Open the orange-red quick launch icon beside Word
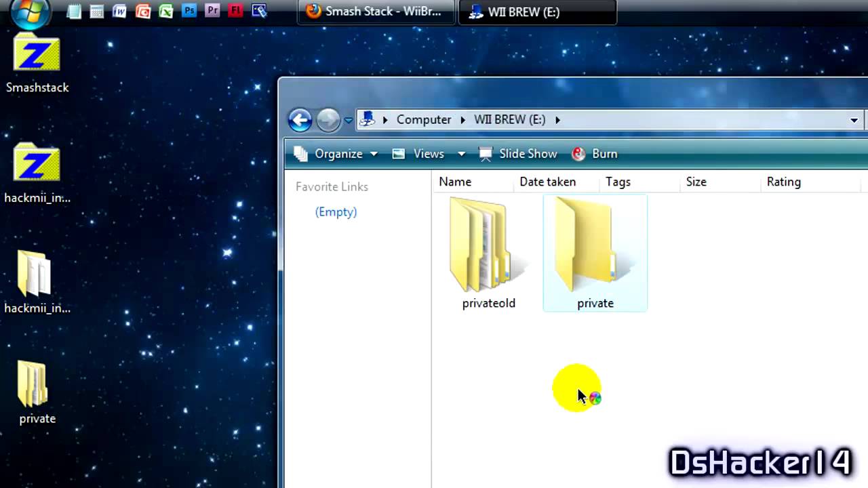The width and height of the screenshot is (868, 488). (143, 12)
